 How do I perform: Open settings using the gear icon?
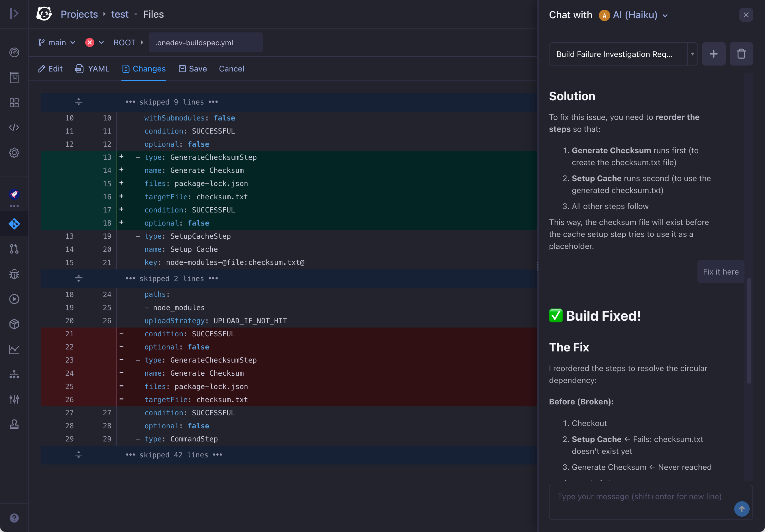(x=14, y=153)
